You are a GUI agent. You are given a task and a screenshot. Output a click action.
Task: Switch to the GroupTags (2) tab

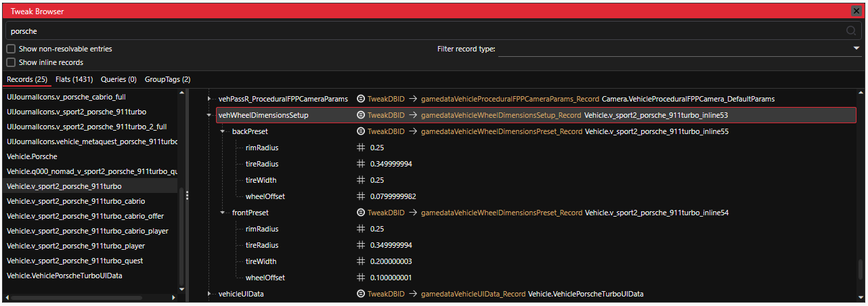(x=167, y=79)
